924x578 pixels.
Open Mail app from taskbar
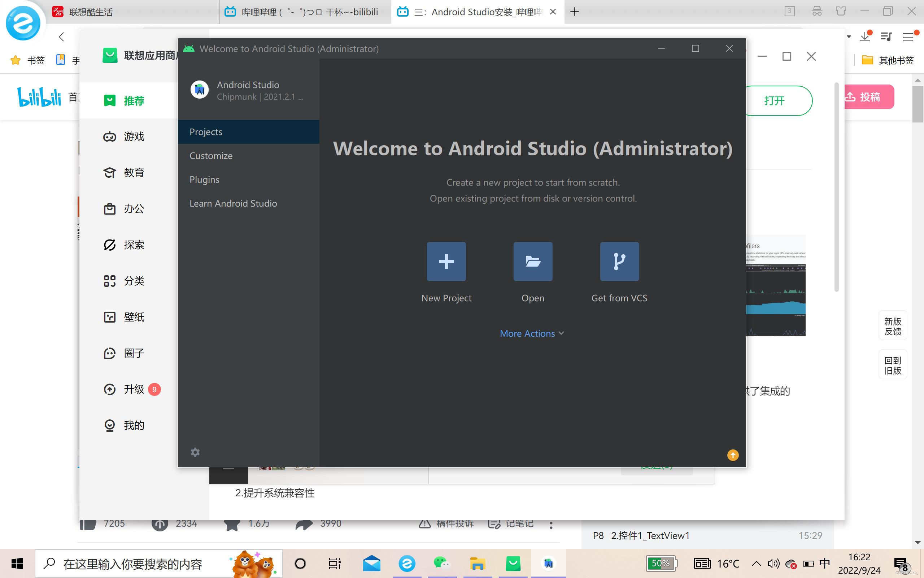(x=371, y=564)
